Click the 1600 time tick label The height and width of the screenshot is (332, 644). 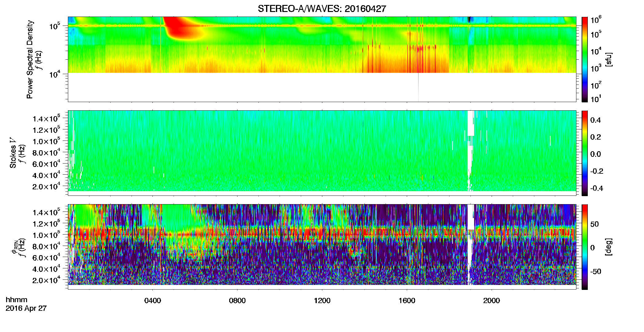point(407,301)
